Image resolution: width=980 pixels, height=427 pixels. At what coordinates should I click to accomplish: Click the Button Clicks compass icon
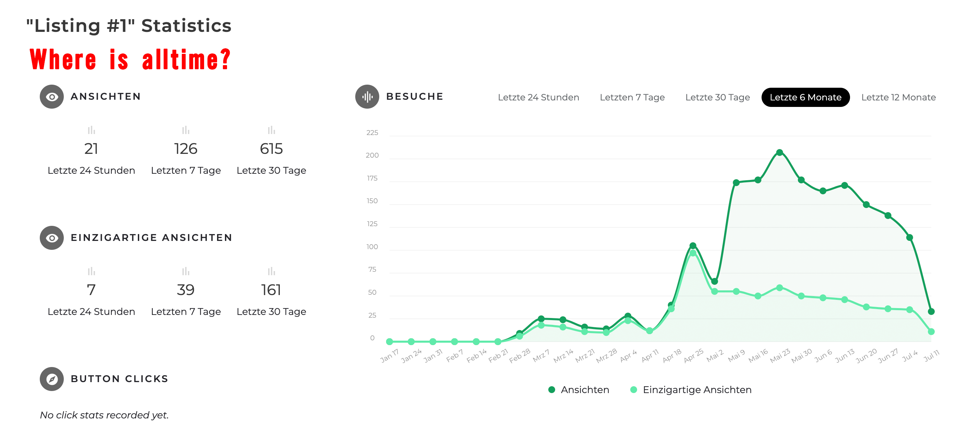[52, 379]
